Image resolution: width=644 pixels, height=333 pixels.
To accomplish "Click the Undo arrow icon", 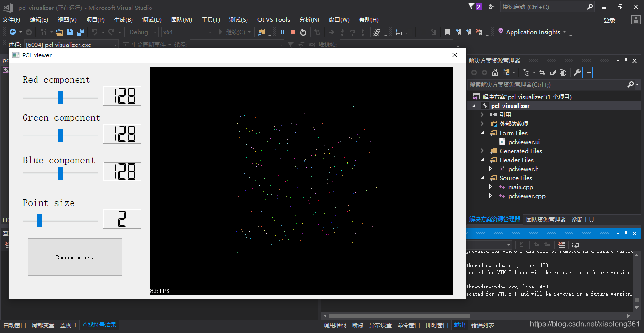I will (x=94, y=32).
